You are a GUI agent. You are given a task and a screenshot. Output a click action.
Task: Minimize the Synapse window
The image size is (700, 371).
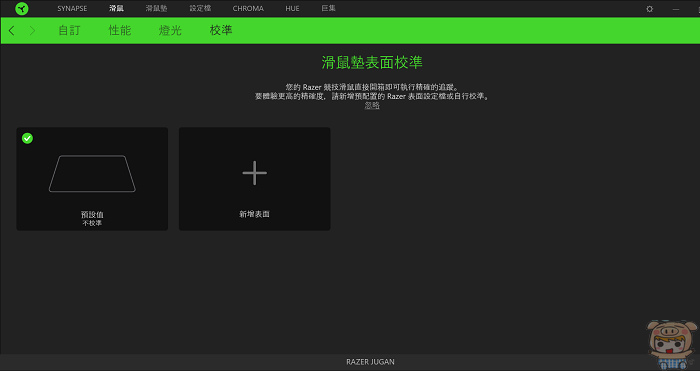click(x=676, y=9)
